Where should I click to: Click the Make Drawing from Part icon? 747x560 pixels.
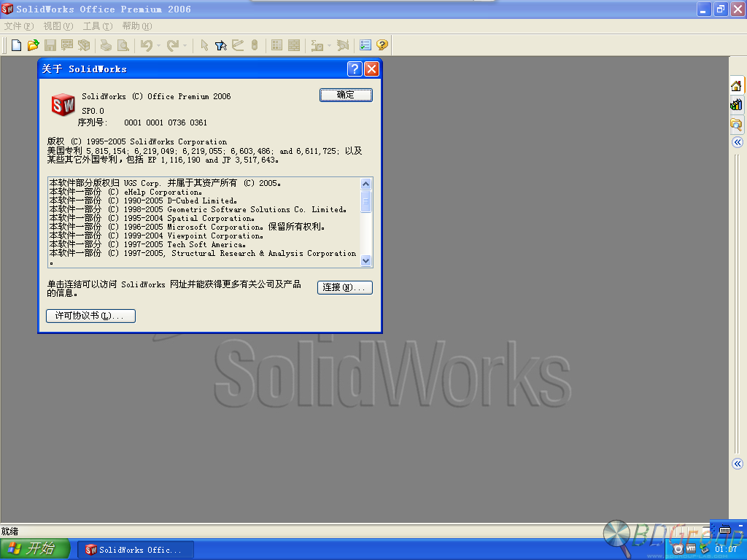(x=66, y=45)
